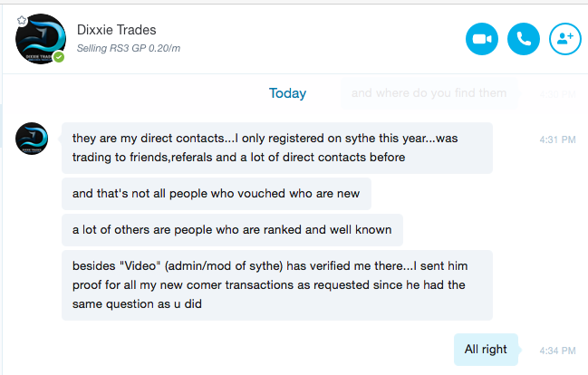
Task: Start a voice call with Dixxie Trades
Action: point(524,39)
